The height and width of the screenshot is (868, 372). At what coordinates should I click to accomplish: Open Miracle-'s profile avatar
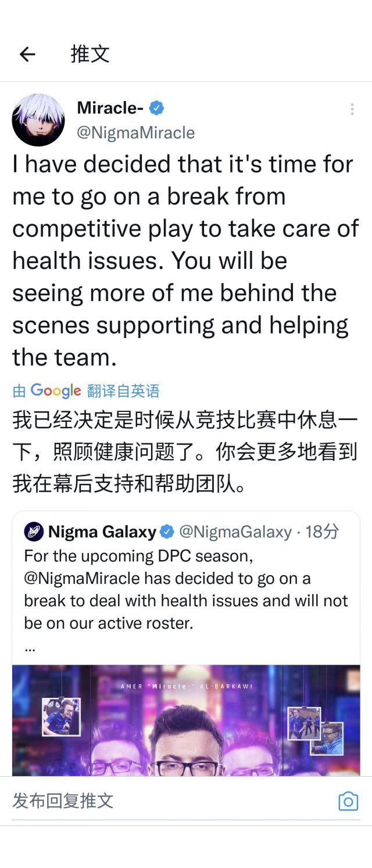click(x=38, y=120)
